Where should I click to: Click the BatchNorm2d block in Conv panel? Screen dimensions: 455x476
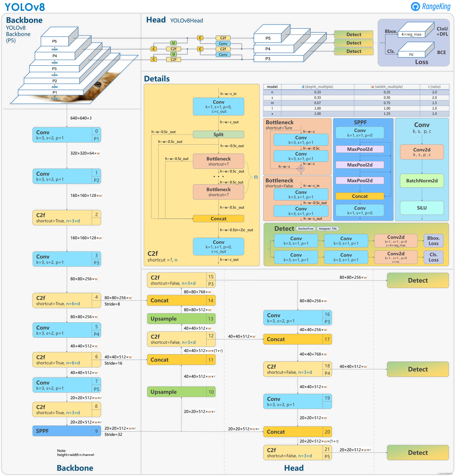point(422,181)
